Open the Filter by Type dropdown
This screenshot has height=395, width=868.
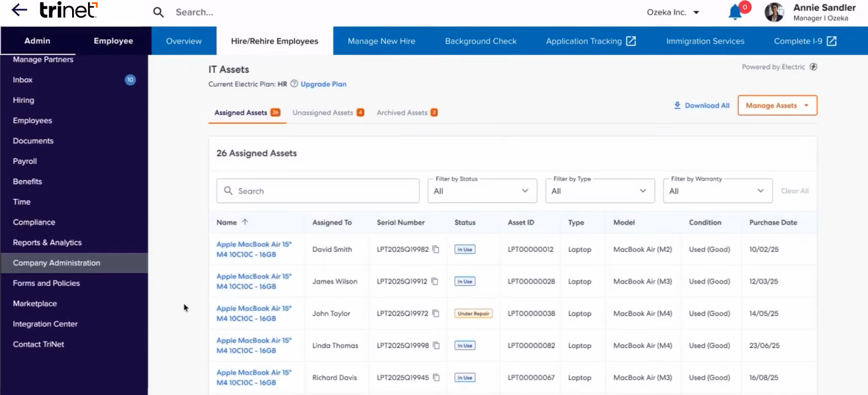(x=600, y=191)
